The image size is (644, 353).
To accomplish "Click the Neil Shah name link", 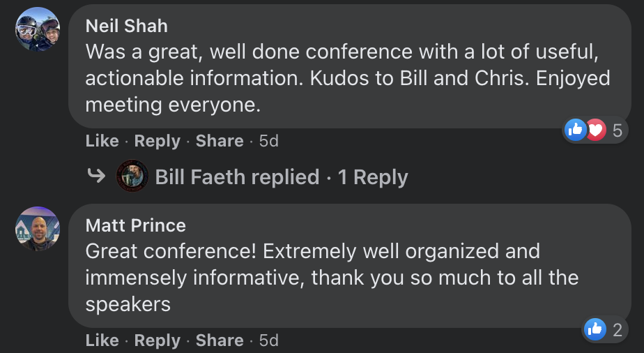I will 126,27.
